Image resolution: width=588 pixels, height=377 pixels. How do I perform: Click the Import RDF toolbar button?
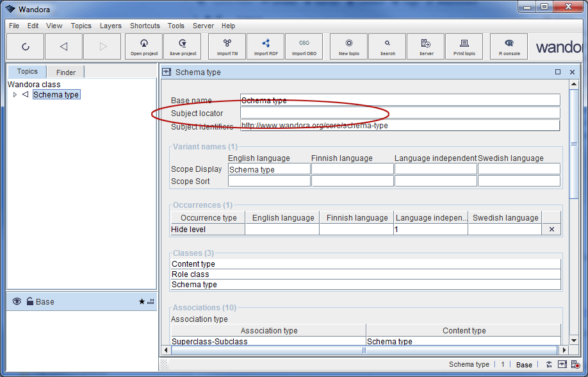266,46
